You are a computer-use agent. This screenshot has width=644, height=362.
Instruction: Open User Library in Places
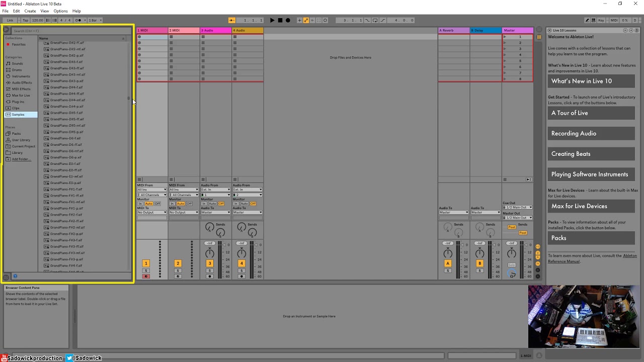(x=21, y=140)
